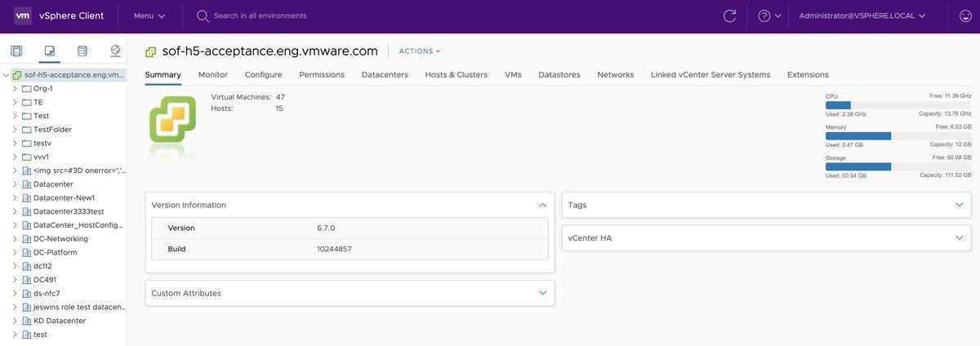The width and height of the screenshot is (980, 346).
Task: Click the search magnifier icon
Action: (202, 16)
